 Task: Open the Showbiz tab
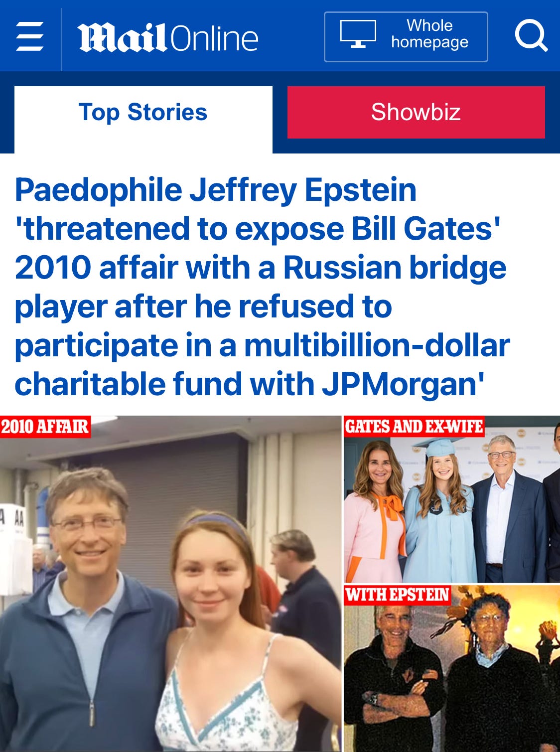tap(416, 112)
